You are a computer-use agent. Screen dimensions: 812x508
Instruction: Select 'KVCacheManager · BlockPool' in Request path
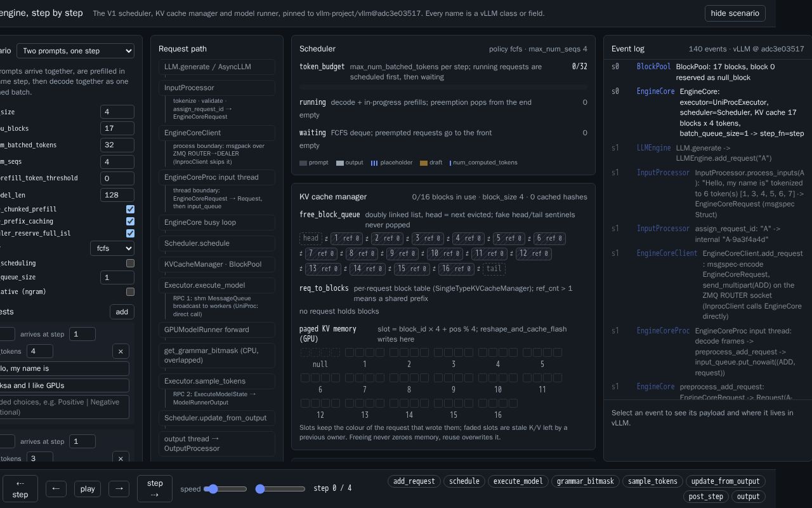click(216, 264)
